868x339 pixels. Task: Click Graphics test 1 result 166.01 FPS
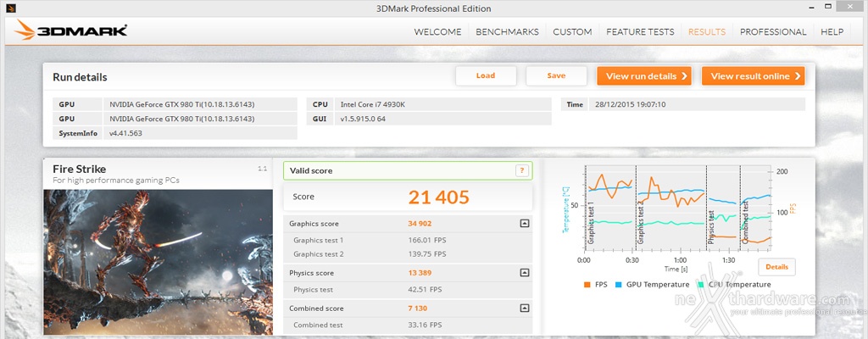click(427, 241)
